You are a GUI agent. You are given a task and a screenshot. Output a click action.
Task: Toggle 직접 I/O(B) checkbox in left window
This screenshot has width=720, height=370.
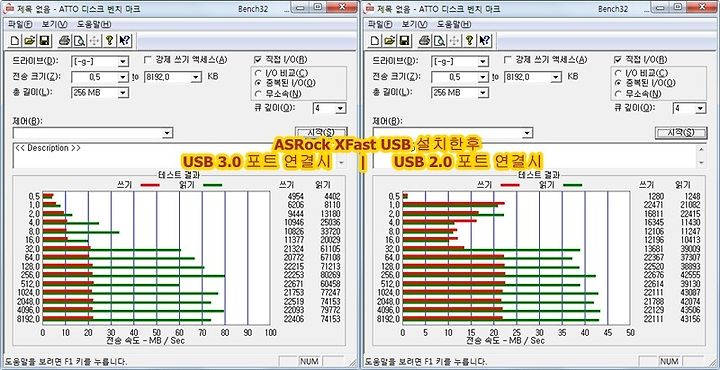257,60
